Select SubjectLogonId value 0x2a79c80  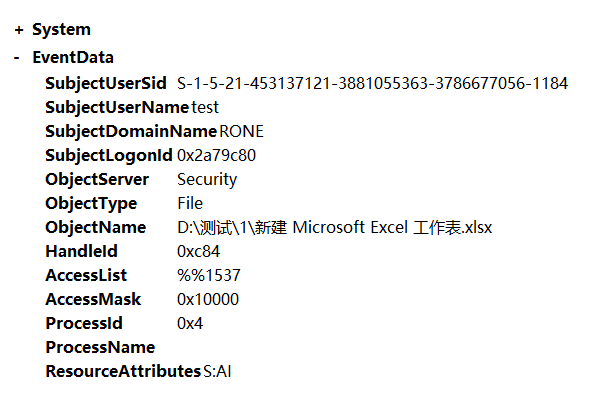216,156
